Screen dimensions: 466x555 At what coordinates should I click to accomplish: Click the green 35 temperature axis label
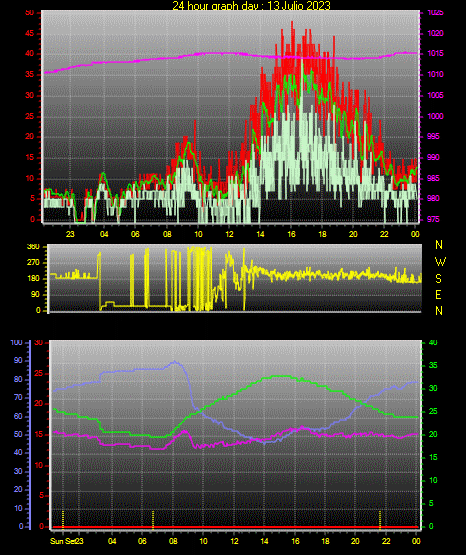[433, 365]
